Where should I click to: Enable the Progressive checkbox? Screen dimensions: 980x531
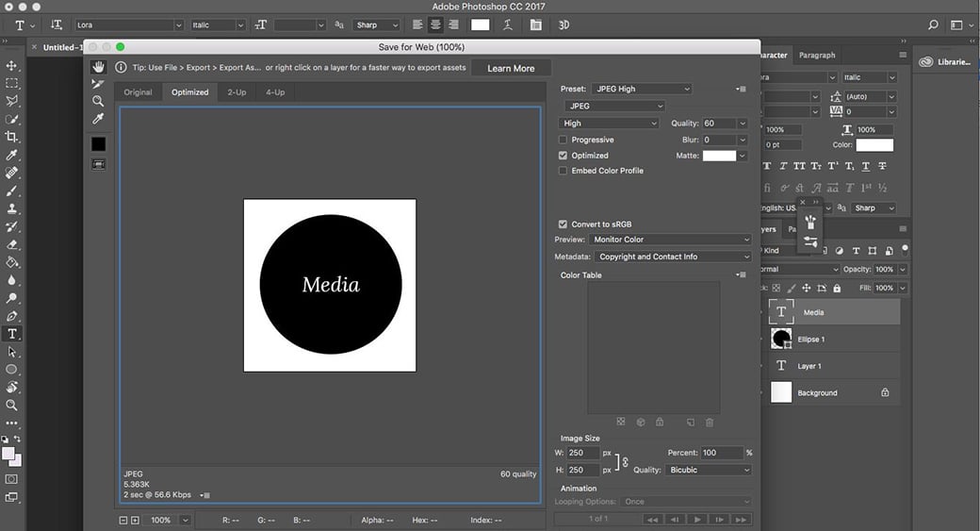[x=563, y=140]
